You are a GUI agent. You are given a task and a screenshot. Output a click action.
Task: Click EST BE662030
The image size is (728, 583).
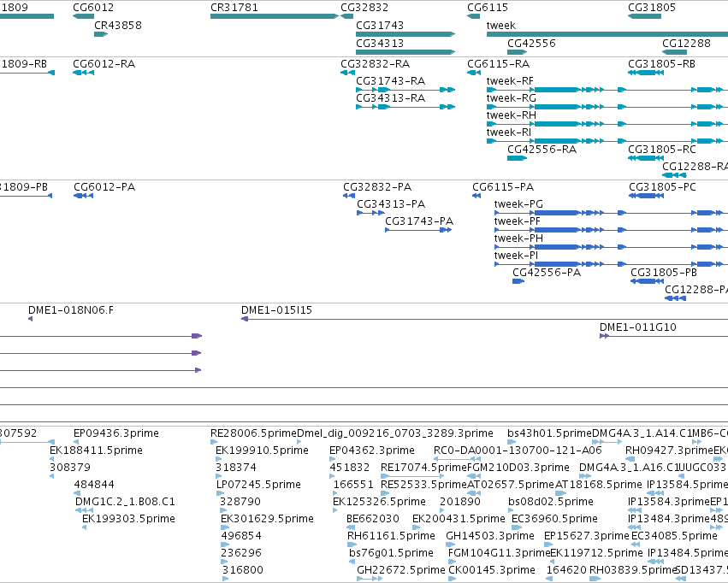click(351, 527)
